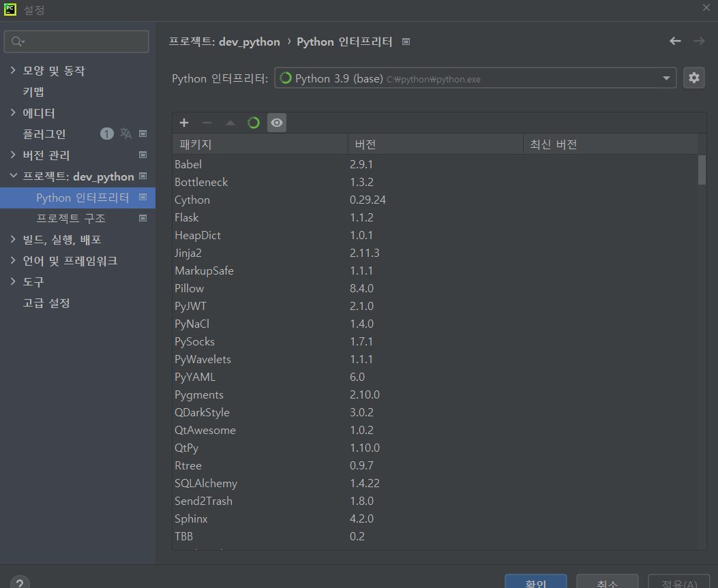Click the search magnifier icon

[x=17, y=42]
